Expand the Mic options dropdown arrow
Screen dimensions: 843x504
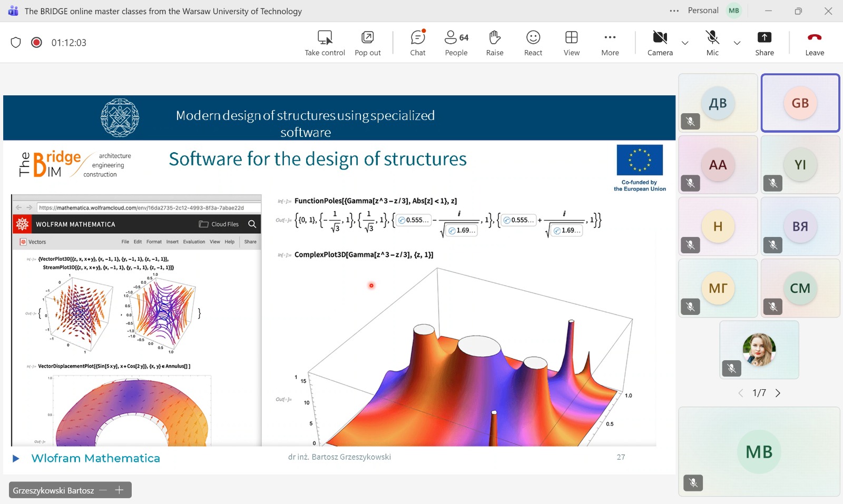737,43
